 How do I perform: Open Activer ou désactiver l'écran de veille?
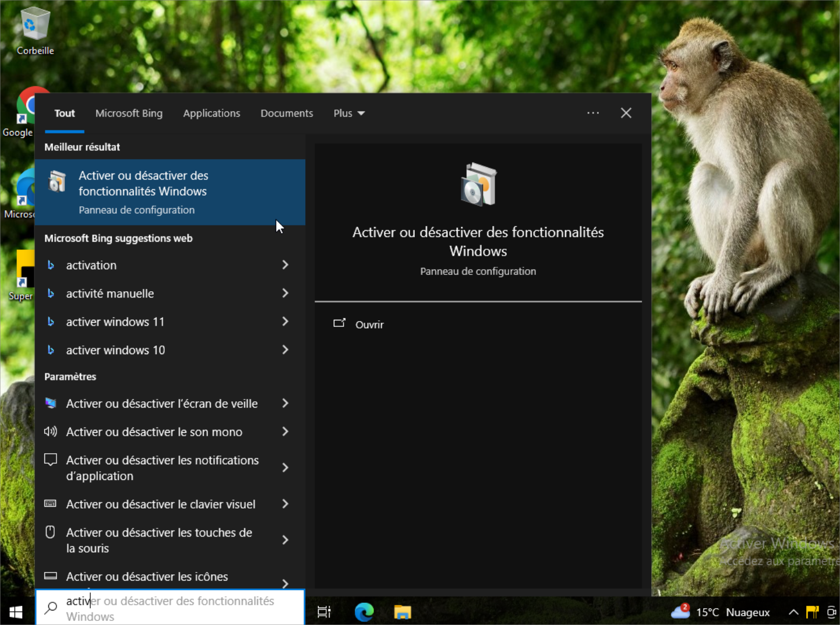(170, 403)
